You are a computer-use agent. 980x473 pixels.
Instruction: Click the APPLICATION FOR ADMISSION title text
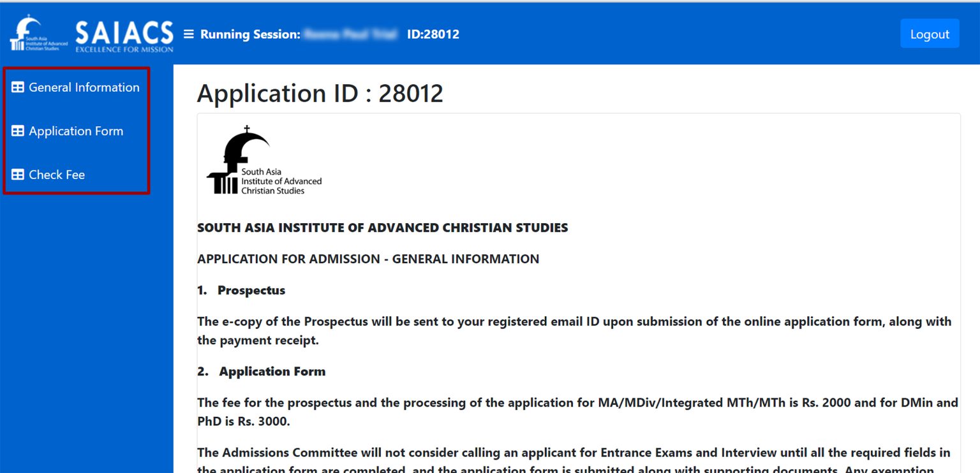click(368, 259)
